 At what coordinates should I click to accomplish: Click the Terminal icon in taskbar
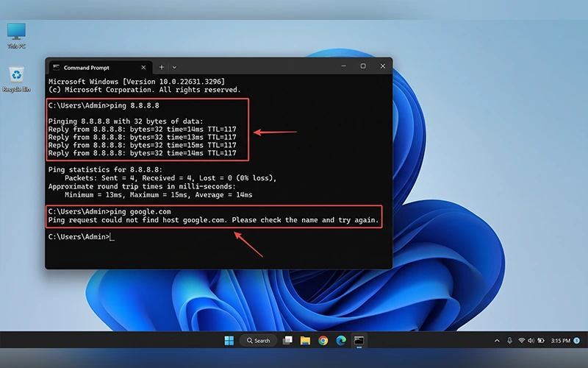pyautogui.click(x=359, y=341)
